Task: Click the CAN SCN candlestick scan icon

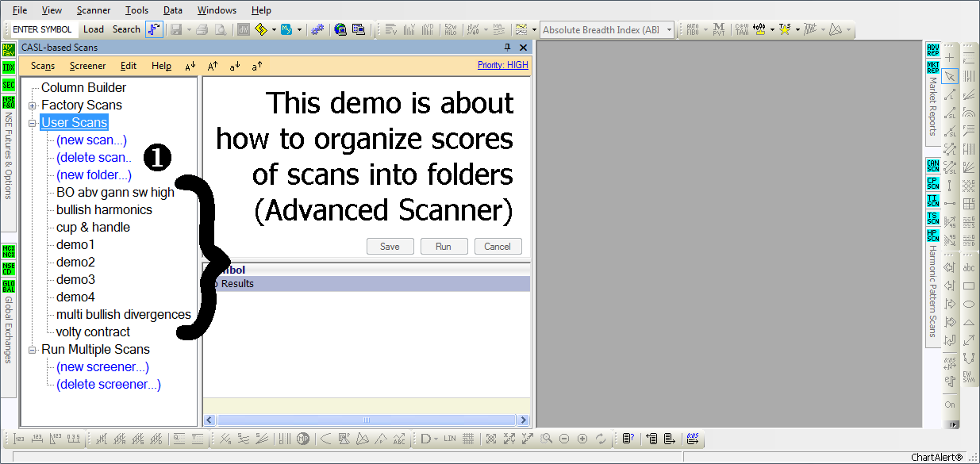Action: click(x=933, y=166)
